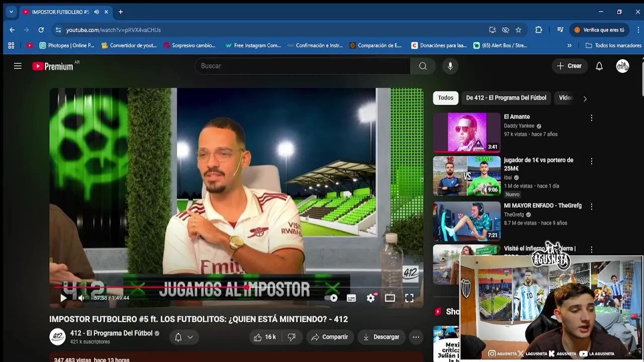View site information icon in address bar
Image resolution: width=644 pixels, height=362 pixels.
[58, 30]
